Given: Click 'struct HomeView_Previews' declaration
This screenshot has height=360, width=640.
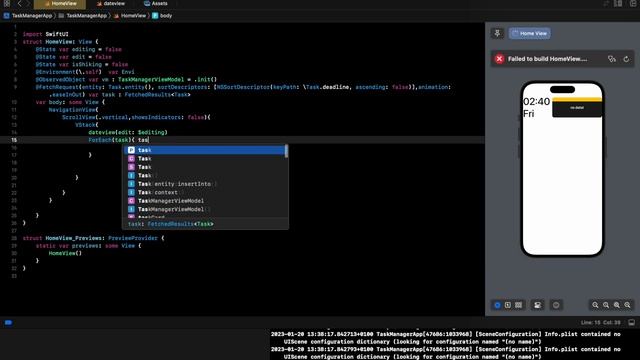Looking at the screenshot, I should [93, 238].
